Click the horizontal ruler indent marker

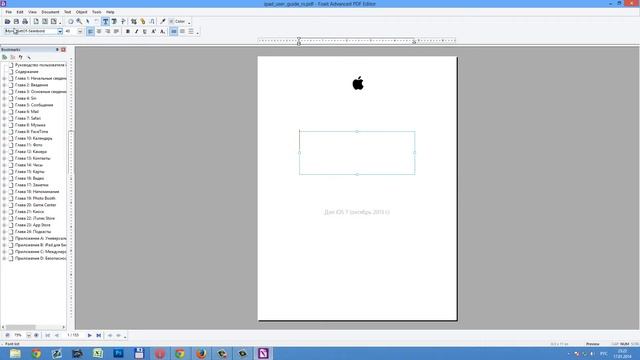coord(299,41)
